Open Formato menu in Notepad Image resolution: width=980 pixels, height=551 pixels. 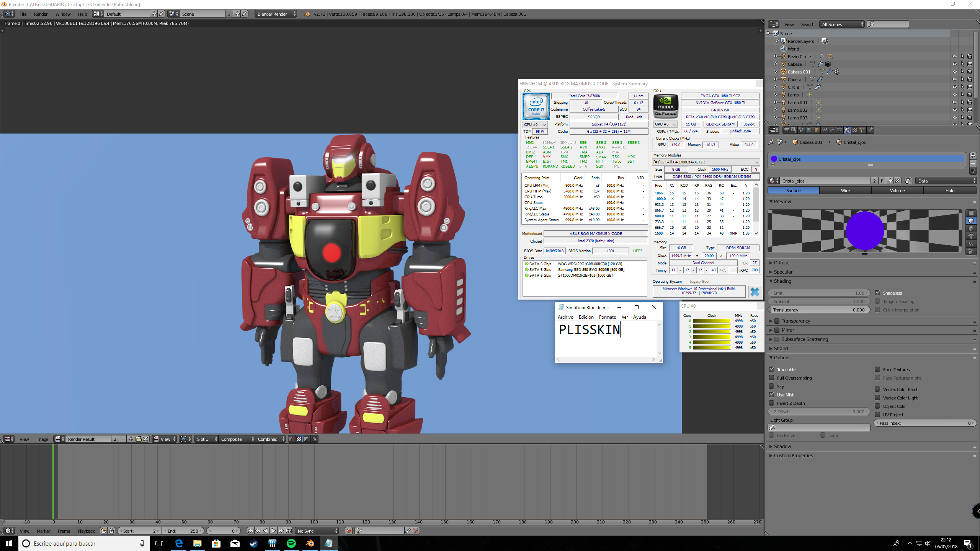608,317
